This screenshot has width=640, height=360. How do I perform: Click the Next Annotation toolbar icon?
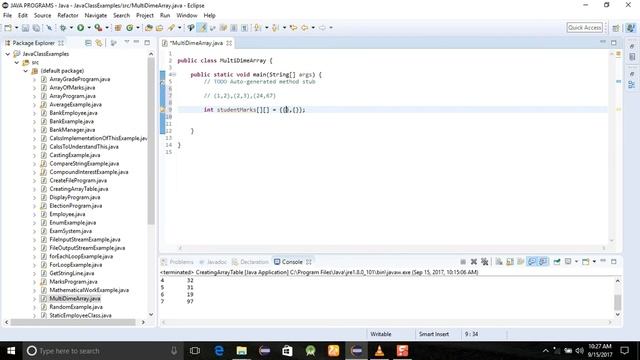(x=258, y=28)
